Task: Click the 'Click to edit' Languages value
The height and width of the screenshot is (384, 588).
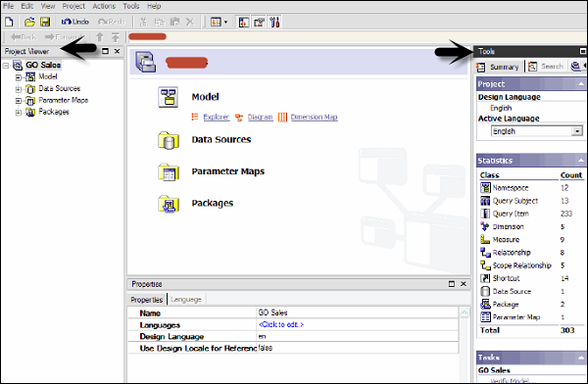Action: (x=281, y=324)
